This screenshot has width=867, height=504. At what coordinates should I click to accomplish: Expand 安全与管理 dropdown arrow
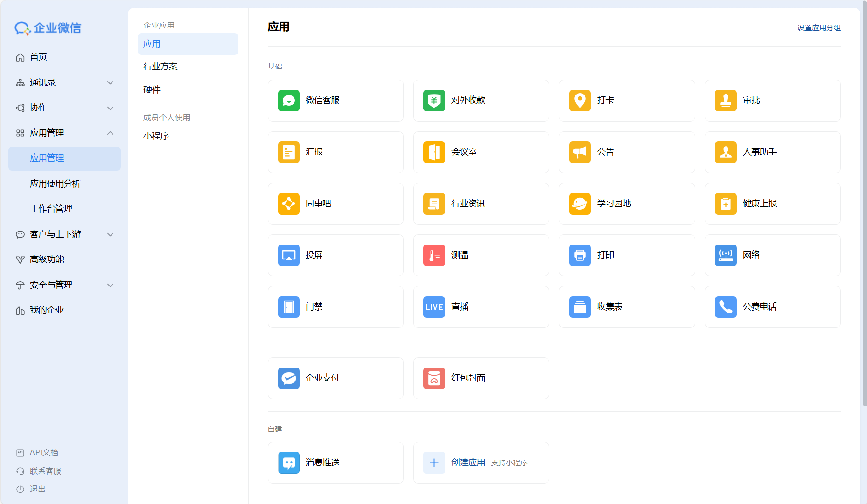pyautogui.click(x=111, y=285)
